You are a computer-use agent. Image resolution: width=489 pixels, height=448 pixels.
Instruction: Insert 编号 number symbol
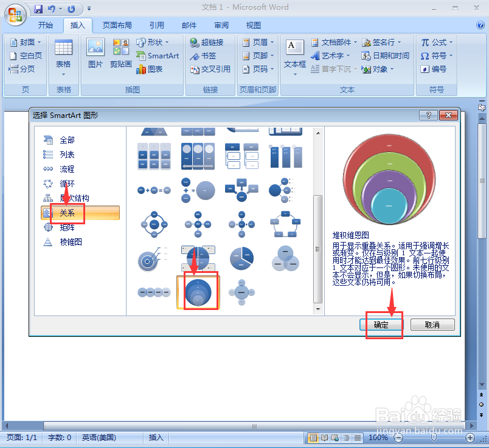(434, 69)
